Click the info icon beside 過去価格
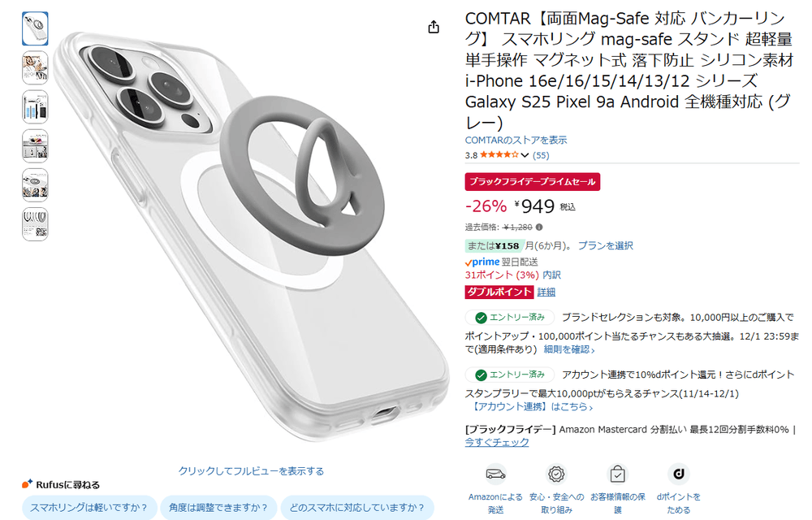 pos(539,227)
